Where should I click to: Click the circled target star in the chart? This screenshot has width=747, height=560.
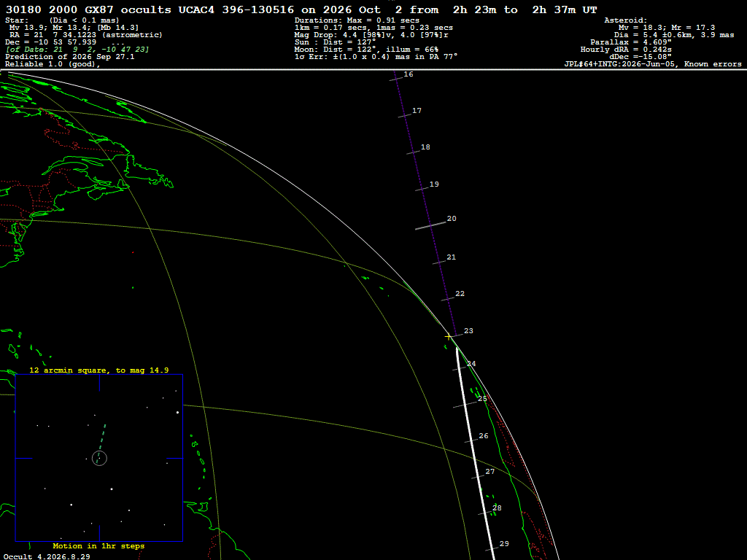point(99,458)
